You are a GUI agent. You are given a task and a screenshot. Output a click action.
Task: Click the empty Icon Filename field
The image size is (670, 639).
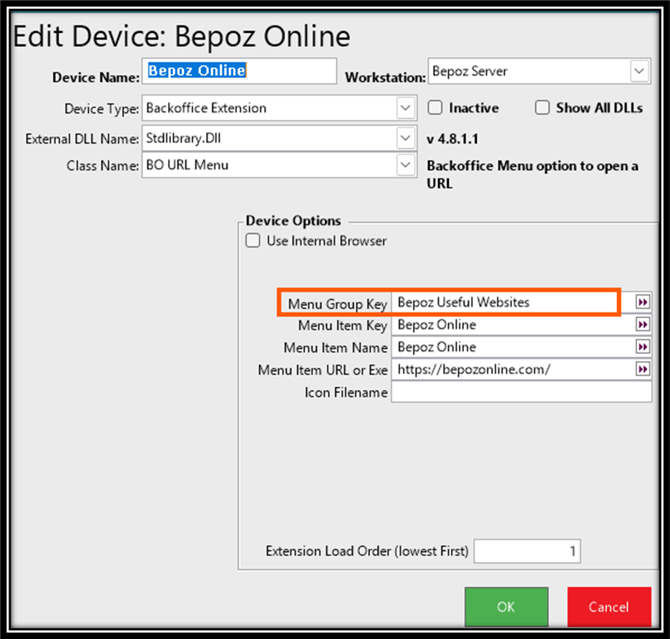click(x=520, y=393)
